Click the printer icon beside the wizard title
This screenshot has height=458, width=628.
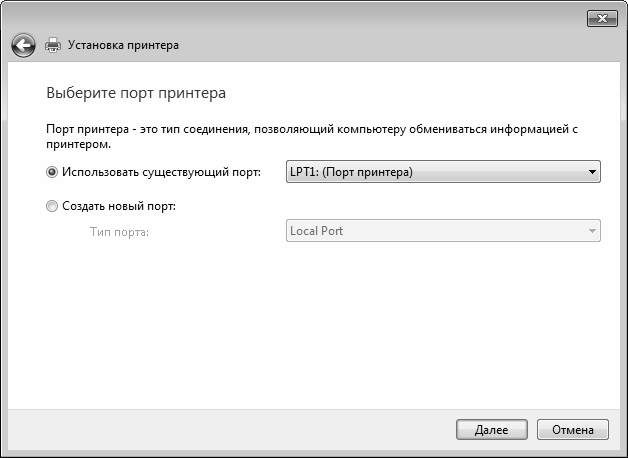[x=53, y=45]
